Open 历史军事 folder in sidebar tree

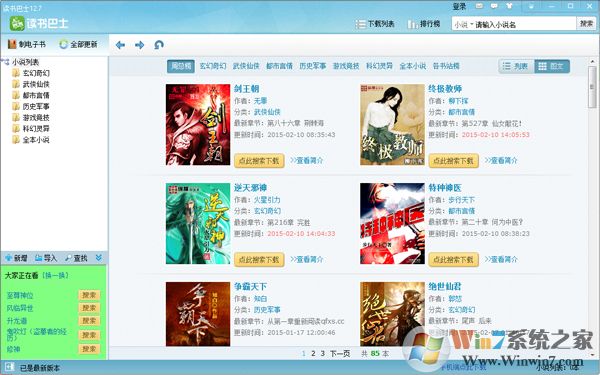(x=31, y=106)
